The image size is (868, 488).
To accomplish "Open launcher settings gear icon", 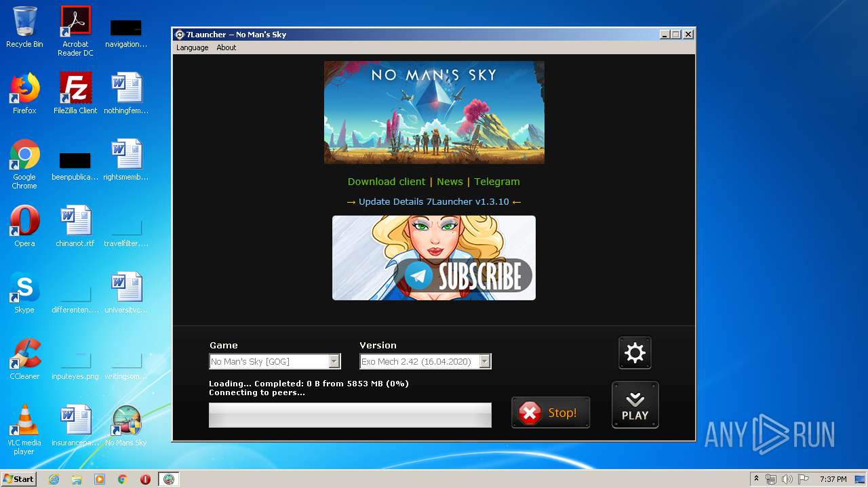I will coord(635,353).
